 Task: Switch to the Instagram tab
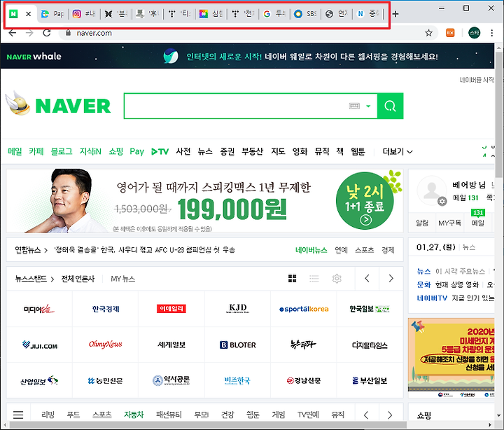tap(83, 14)
